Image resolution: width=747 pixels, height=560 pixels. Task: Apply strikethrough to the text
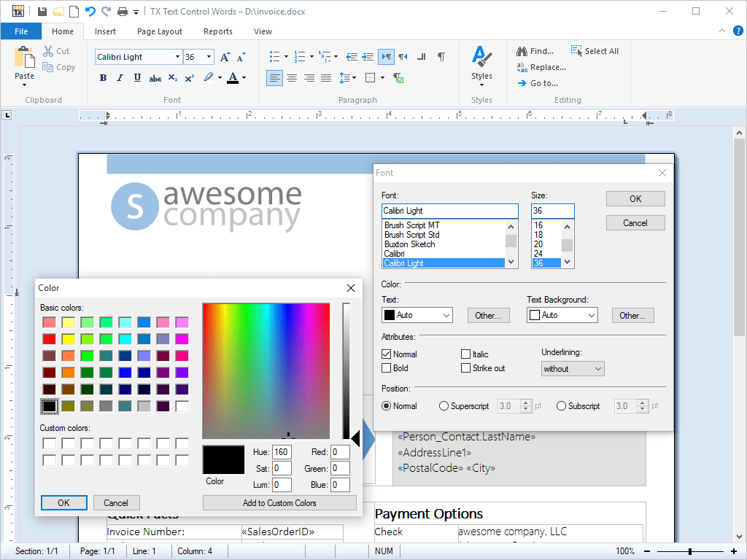pos(155,77)
